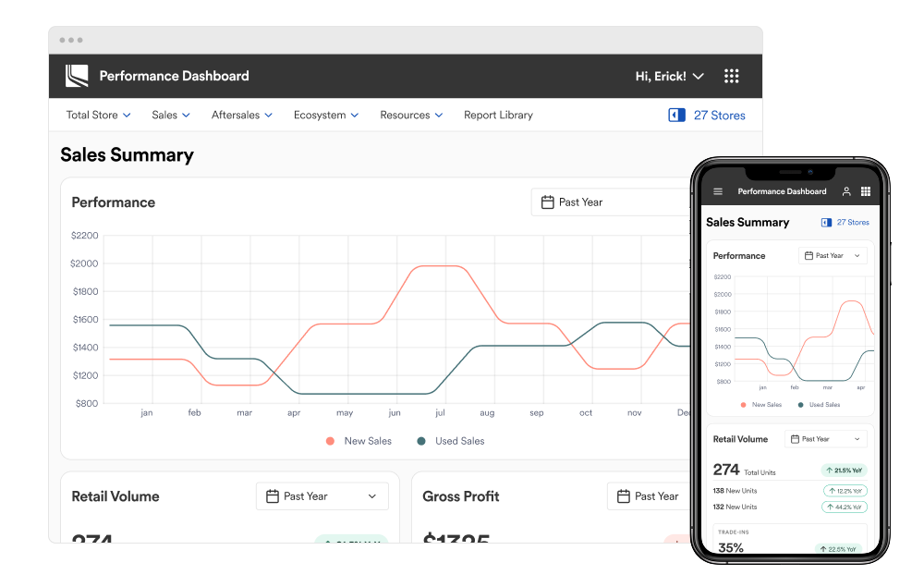924x587 pixels.
Task: Click calendar icon in Retail Volume date selector
Action: 273,496
